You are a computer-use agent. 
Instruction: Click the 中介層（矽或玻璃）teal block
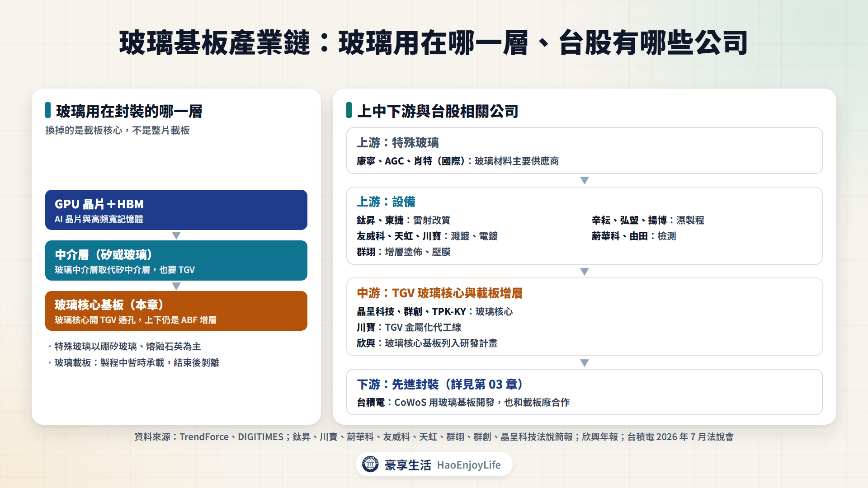(176, 260)
